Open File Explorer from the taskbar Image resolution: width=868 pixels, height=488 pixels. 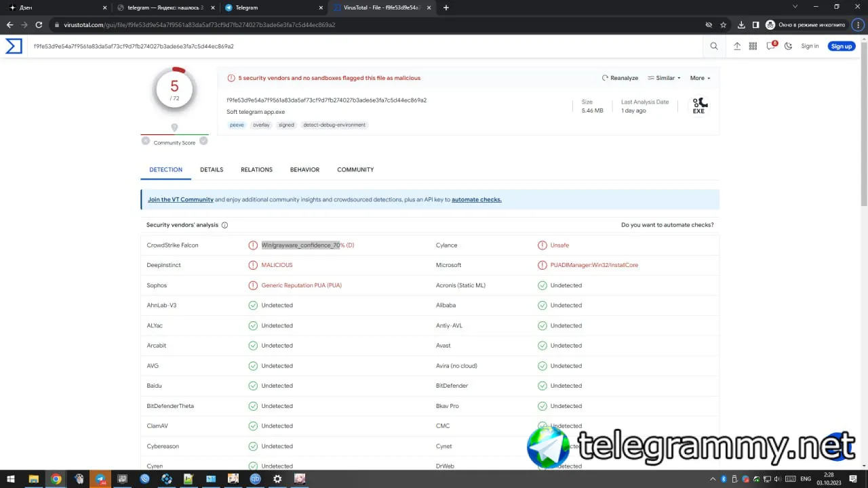tap(33, 479)
